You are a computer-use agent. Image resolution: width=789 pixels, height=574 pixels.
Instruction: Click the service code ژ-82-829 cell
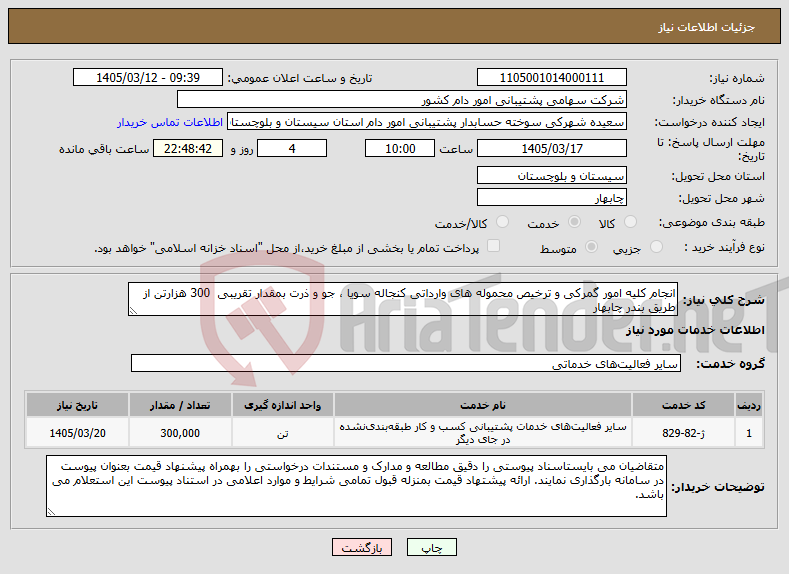[x=683, y=433]
